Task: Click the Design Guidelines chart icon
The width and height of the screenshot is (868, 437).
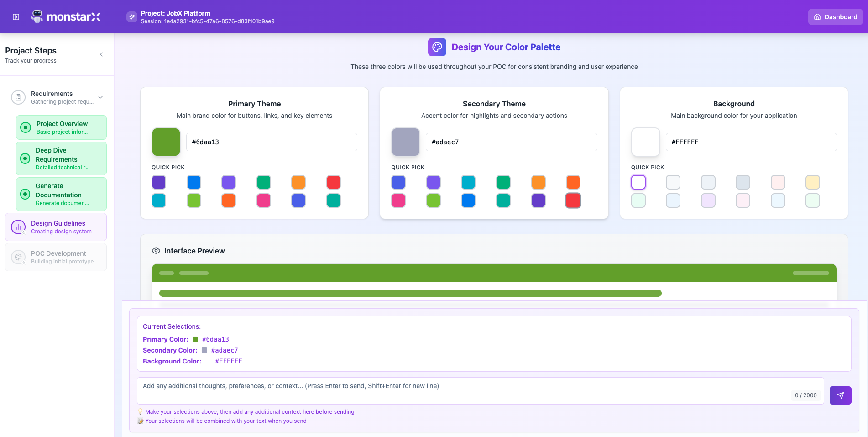Action: coord(18,227)
